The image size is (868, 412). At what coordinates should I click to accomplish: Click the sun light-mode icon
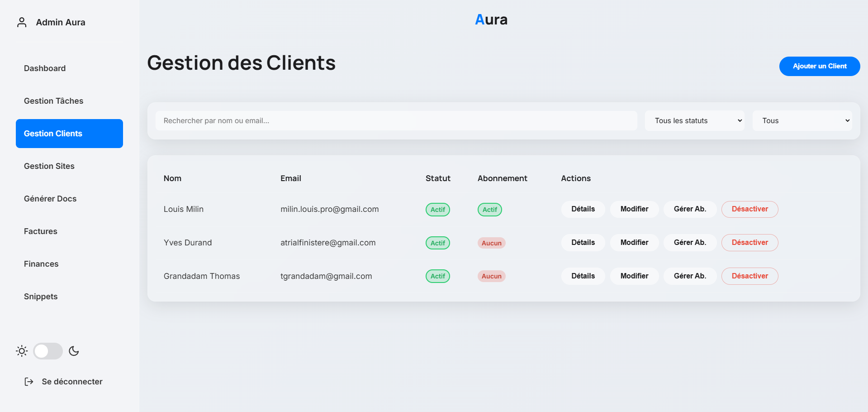22,351
